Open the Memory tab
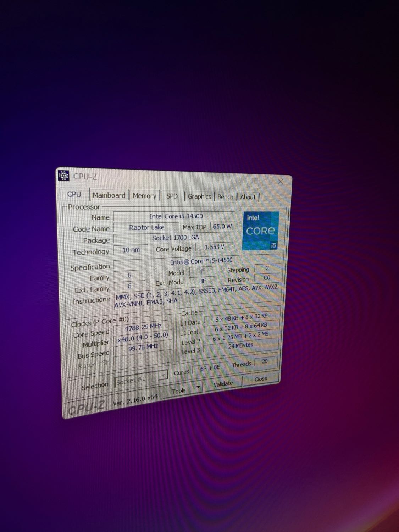 tap(144, 196)
